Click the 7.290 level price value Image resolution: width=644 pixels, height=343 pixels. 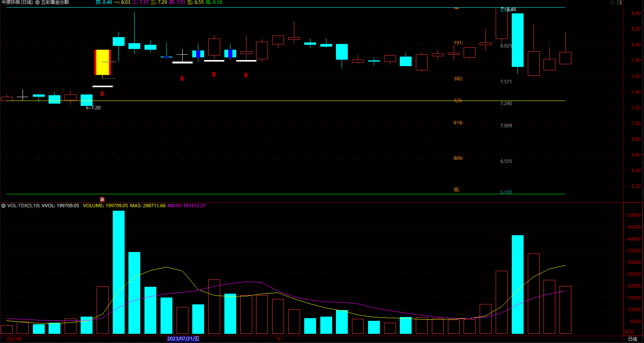(x=506, y=104)
